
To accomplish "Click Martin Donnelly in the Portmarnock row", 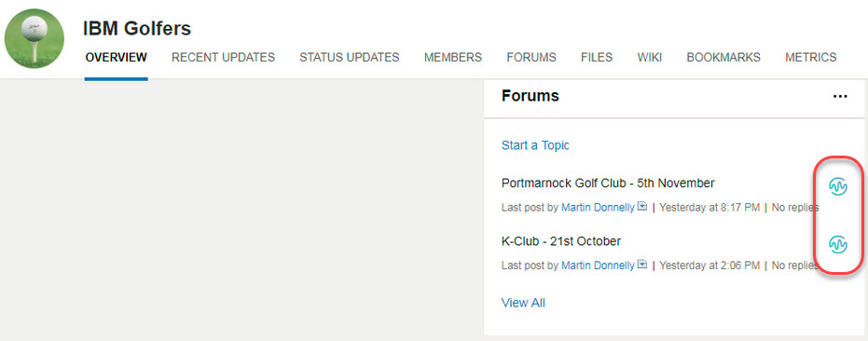I will [x=598, y=208].
